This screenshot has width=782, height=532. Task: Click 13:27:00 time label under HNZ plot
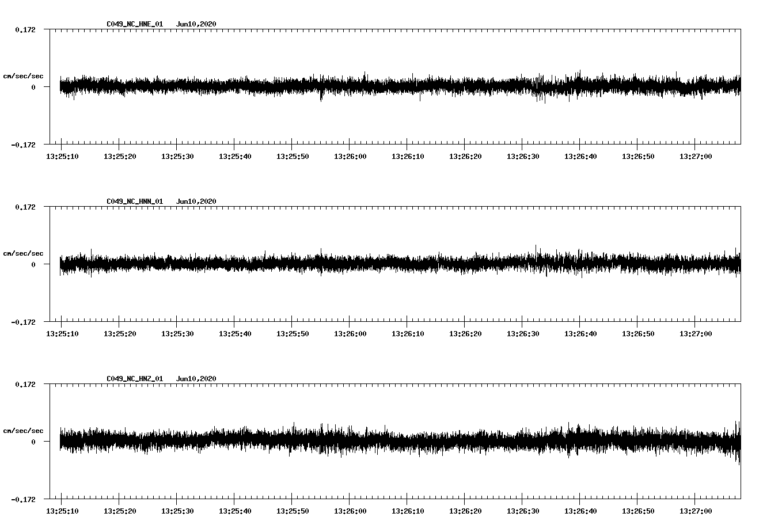click(x=695, y=511)
